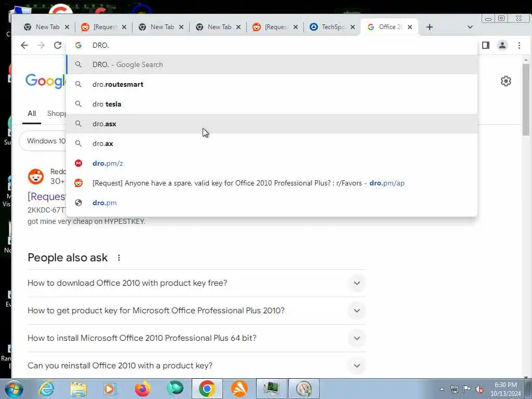The width and height of the screenshot is (532, 399).
Task: Close the first New Tab
Action: 67,27
